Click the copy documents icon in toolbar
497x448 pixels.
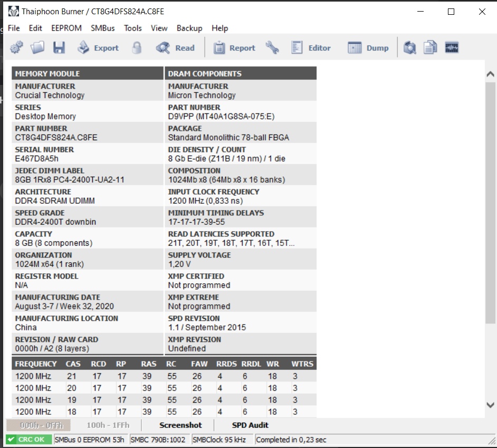tap(431, 48)
